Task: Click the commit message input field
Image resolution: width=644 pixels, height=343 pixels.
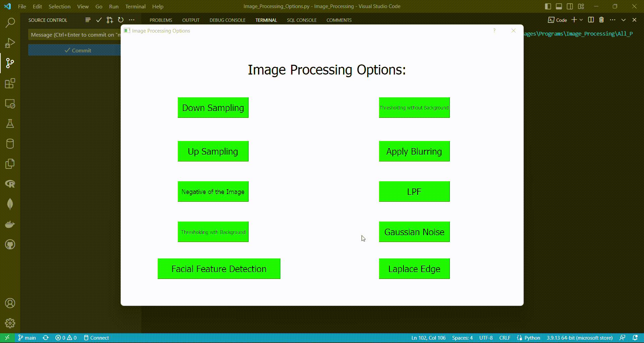Action: click(x=74, y=35)
